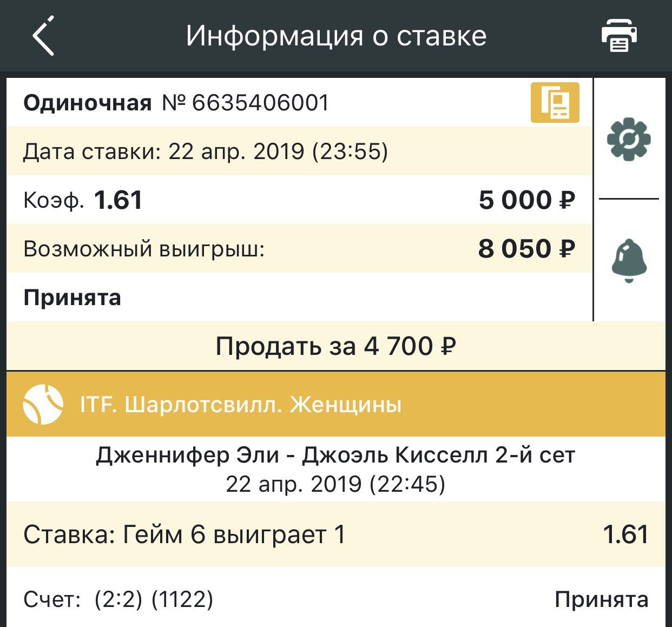Tap the bold 'Коэф.' 1.61 value

(118, 200)
